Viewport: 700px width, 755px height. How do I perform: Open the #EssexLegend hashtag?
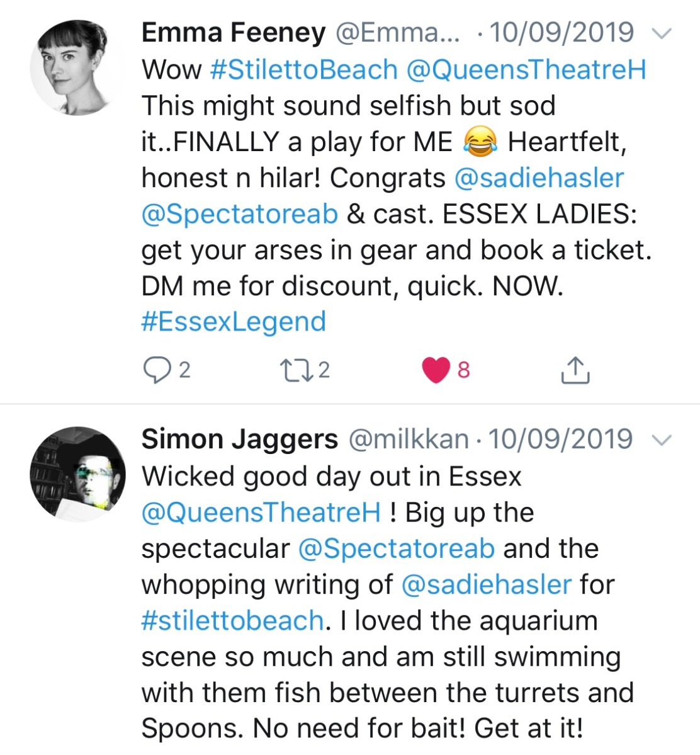coord(234,322)
